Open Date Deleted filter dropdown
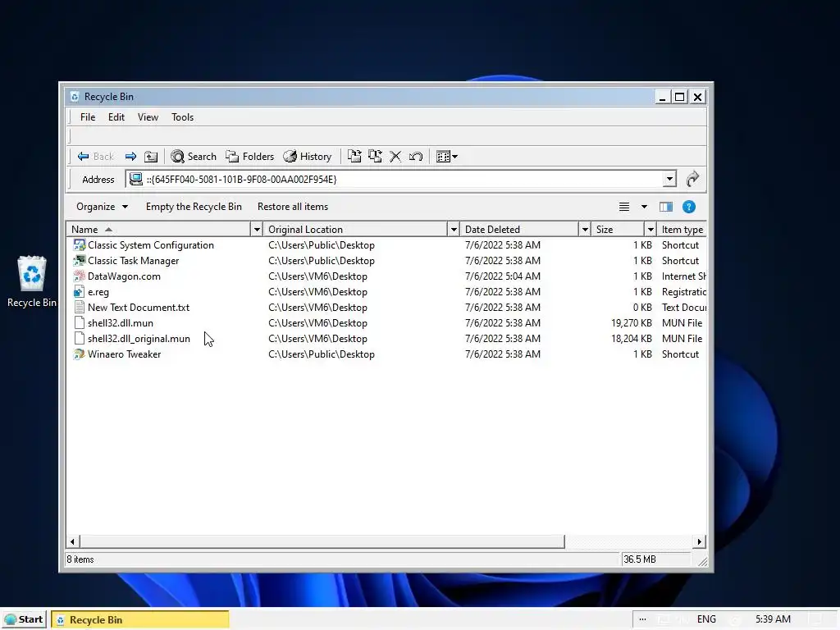This screenshot has width=840, height=630. click(585, 230)
